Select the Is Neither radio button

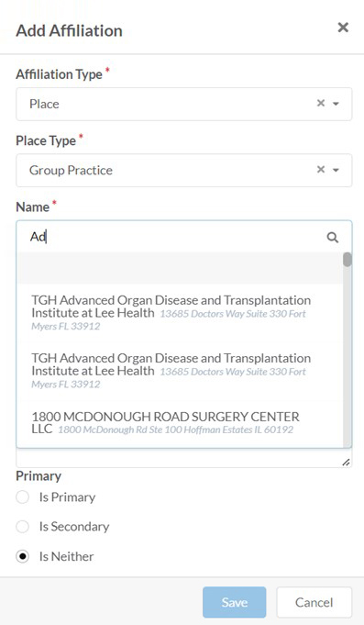[22, 556]
